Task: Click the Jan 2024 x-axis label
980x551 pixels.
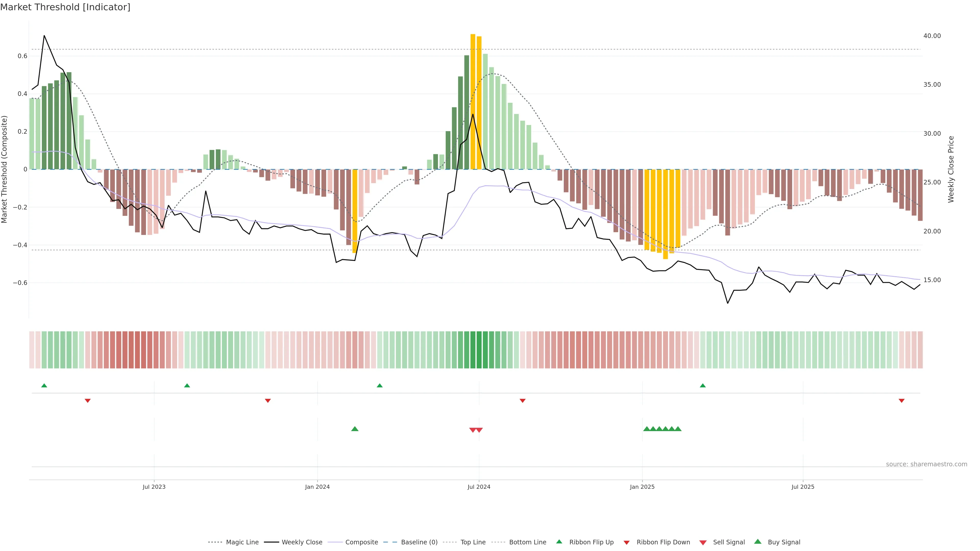Action: 317,487
